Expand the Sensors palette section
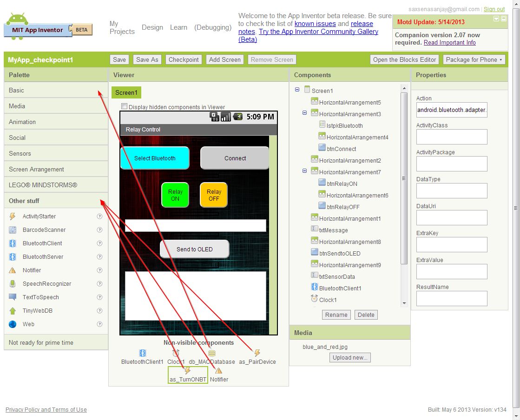The height and width of the screenshot is (420, 520). coord(56,153)
